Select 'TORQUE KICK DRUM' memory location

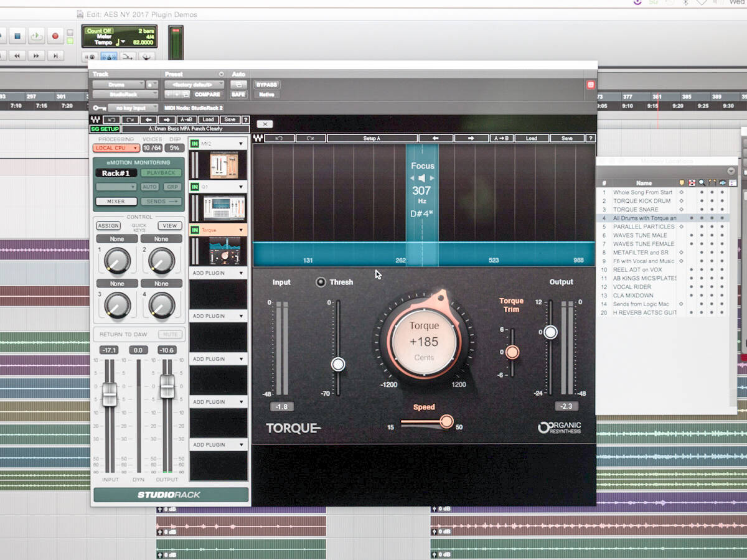click(x=642, y=201)
